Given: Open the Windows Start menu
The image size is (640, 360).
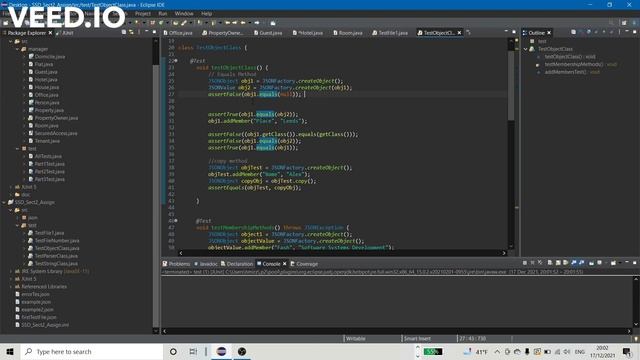Looking at the screenshot, I should 10,351.
